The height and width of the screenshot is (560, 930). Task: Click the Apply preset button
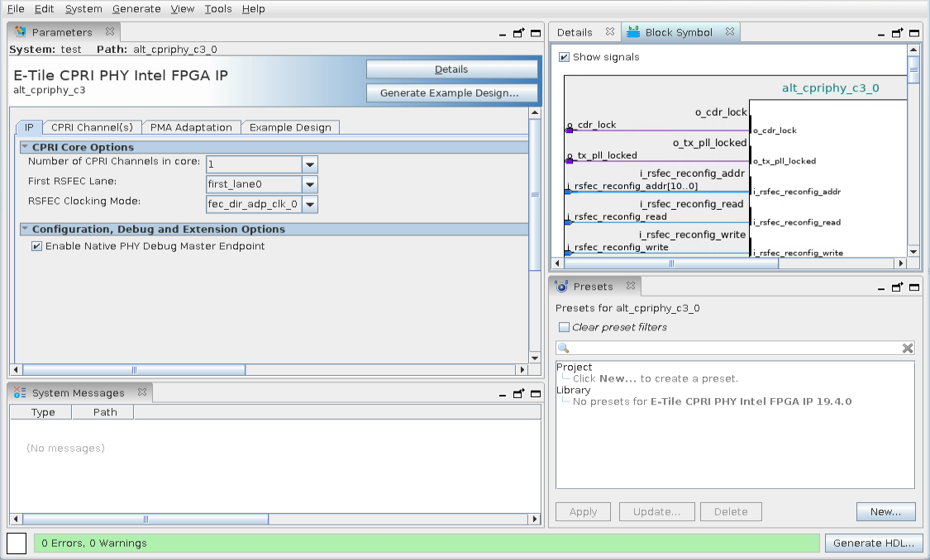click(583, 511)
